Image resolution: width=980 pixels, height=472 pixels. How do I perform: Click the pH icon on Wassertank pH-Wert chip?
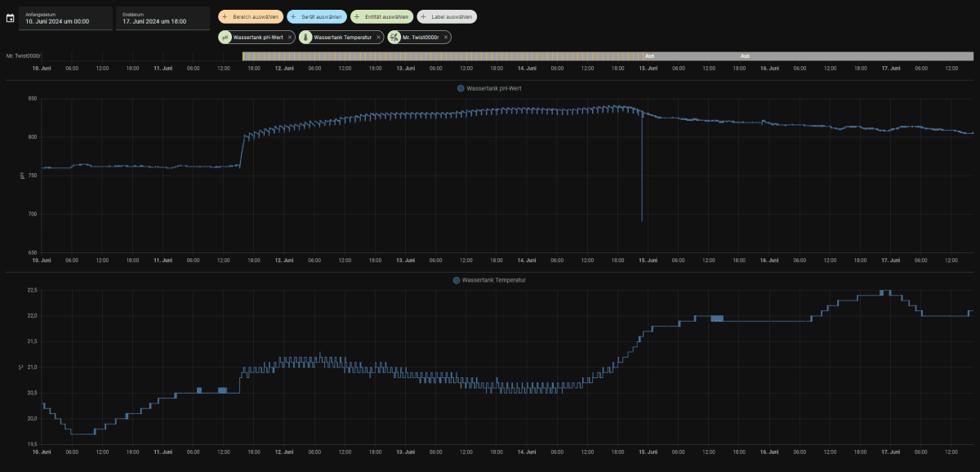click(x=225, y=38)
